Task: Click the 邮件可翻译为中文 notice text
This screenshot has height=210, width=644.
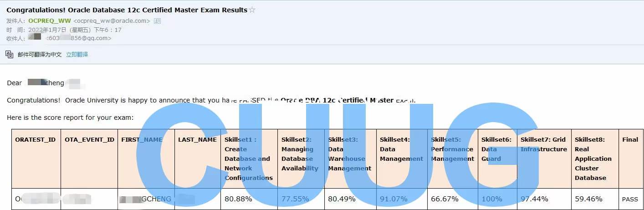Action: [x=40, y=54]
